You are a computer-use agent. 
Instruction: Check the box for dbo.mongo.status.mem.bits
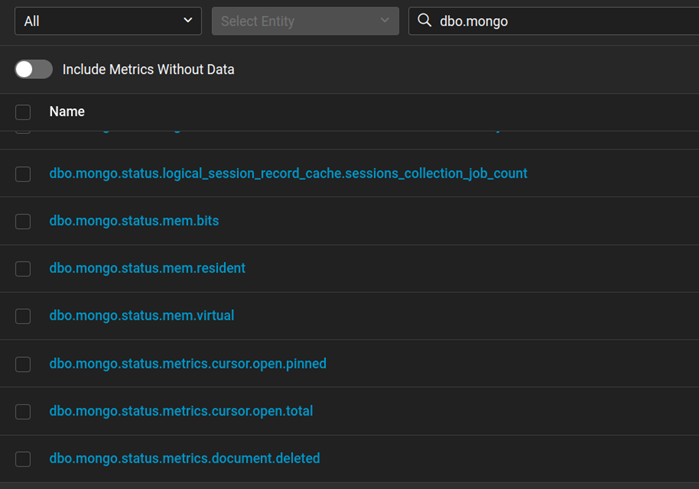tap(23, 221)
